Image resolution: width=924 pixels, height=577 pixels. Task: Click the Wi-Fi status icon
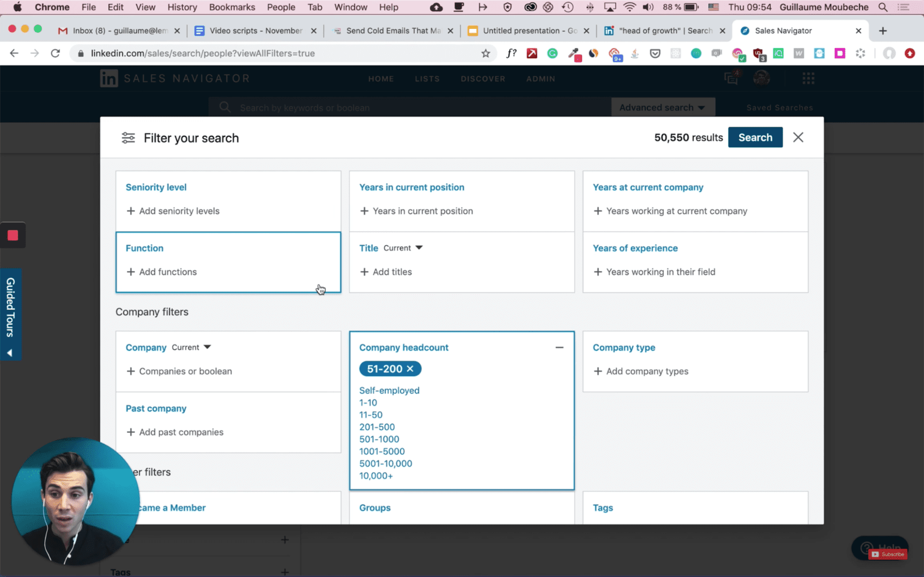tap(630, 7)
